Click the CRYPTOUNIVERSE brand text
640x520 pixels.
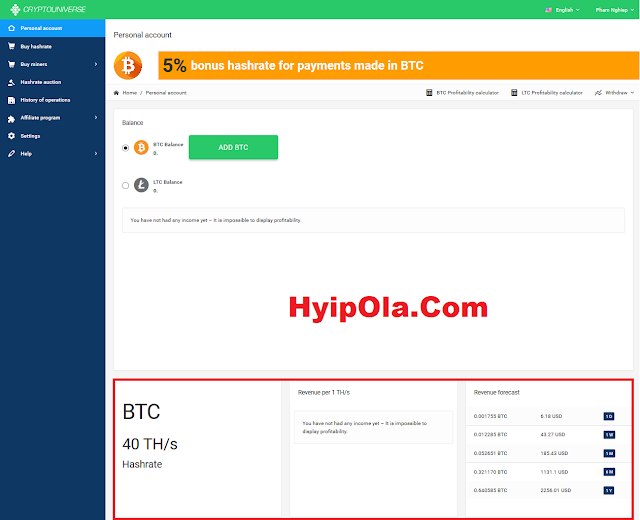pos(54,9)
